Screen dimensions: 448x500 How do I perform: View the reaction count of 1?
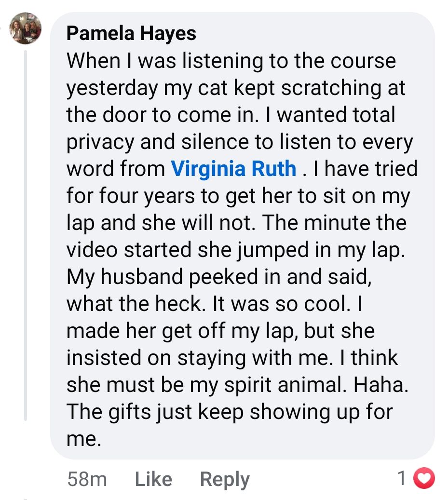coord(402,478)
